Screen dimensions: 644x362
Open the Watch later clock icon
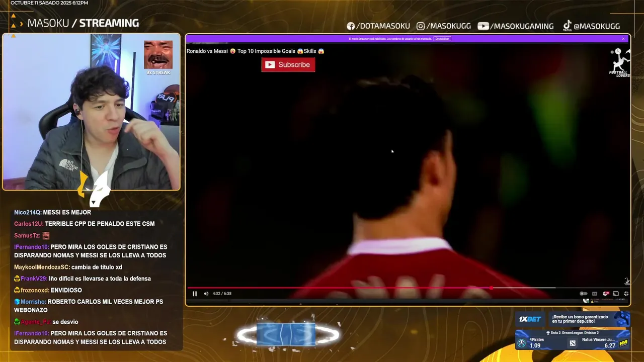pyautogui.click(x=618, y=51)
